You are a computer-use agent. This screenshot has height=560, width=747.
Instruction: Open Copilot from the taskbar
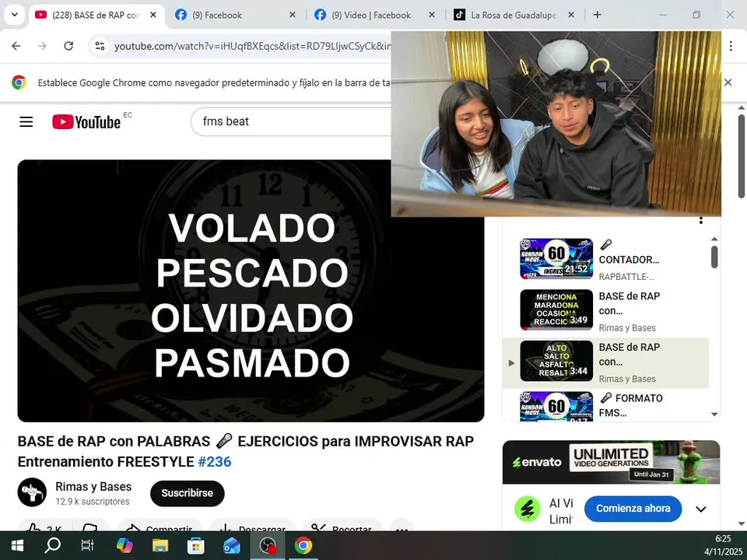(x=124, y=545)
